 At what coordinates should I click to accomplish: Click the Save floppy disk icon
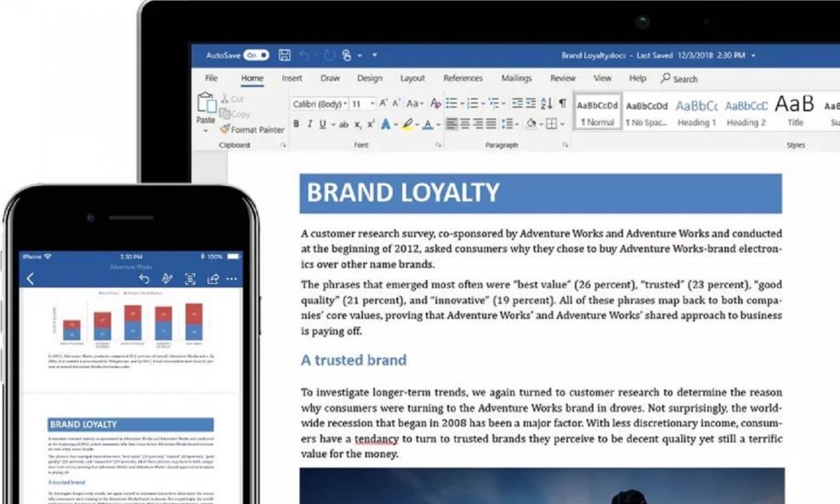point(285,55)
